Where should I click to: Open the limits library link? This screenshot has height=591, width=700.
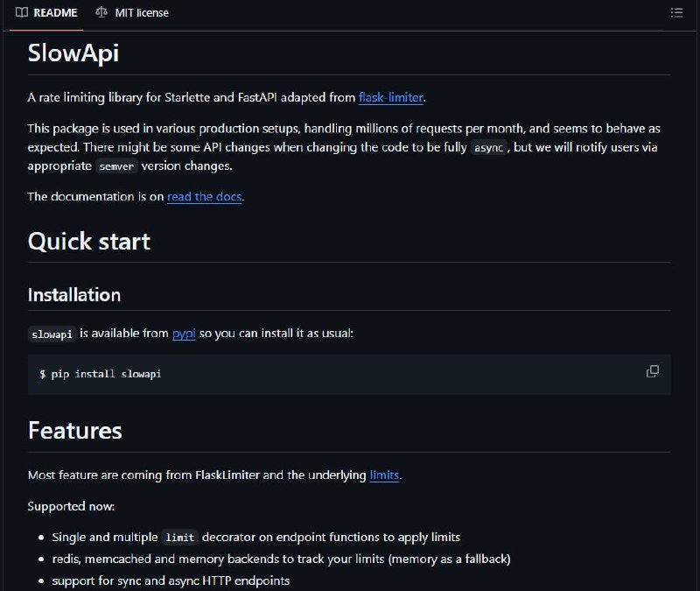(384, 475)
